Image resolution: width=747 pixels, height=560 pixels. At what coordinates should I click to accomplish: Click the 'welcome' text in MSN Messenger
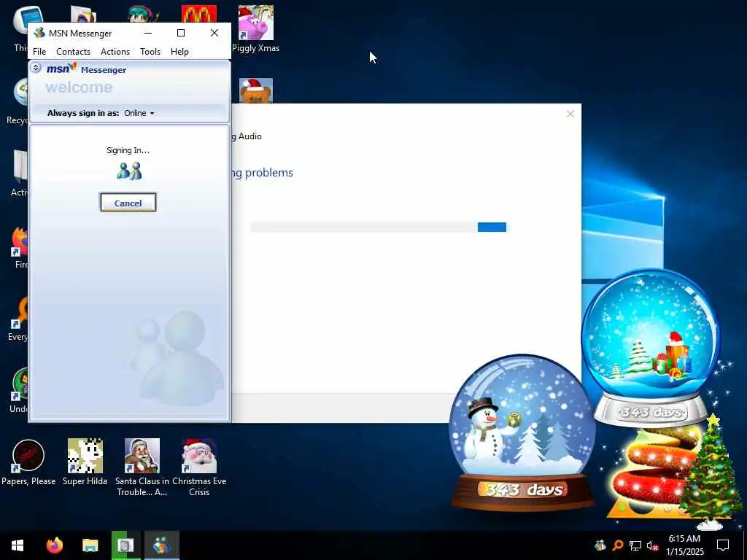click(79, 87)
